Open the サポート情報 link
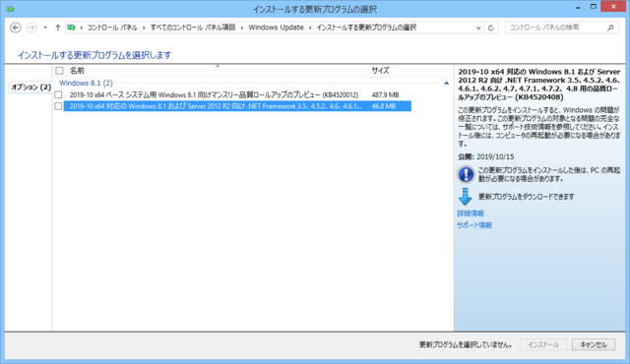The image size is (630, 364). [474, 225]
